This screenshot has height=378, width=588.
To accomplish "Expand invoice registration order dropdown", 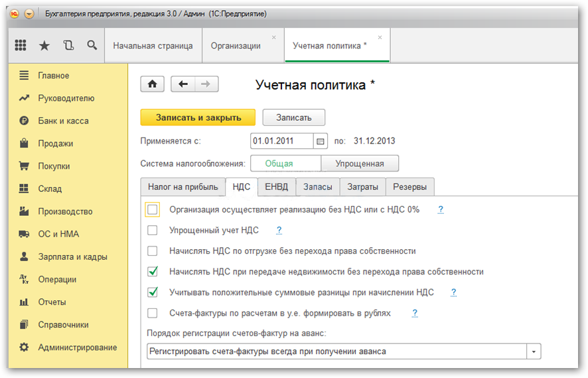I will [x=534, y=351].
